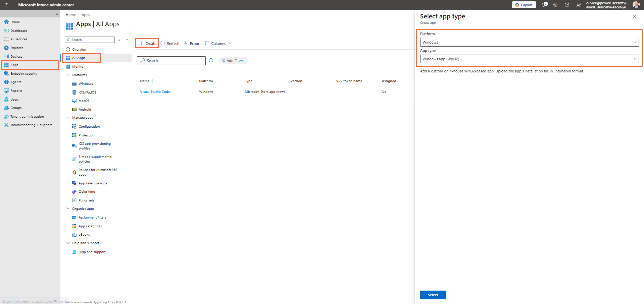644x304 pixels.
Task: Open the Platform dropdown showing Windows
Action: pyautogui.click(x=529, y=42)
